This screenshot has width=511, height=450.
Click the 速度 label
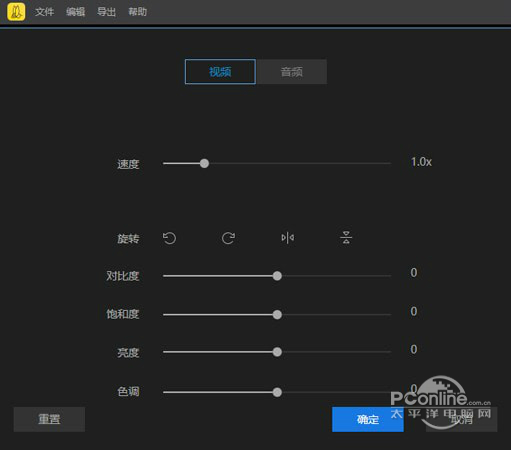tap(128, 164)
